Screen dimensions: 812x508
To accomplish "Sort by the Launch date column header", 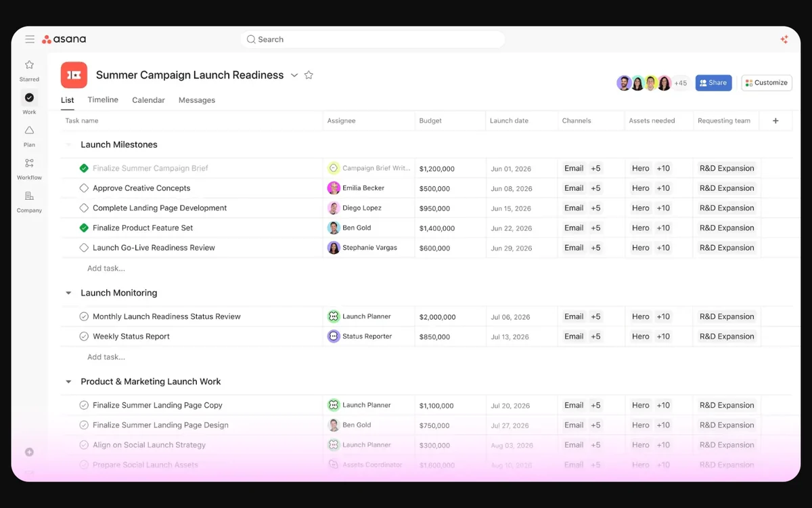I will pos(510,121).
